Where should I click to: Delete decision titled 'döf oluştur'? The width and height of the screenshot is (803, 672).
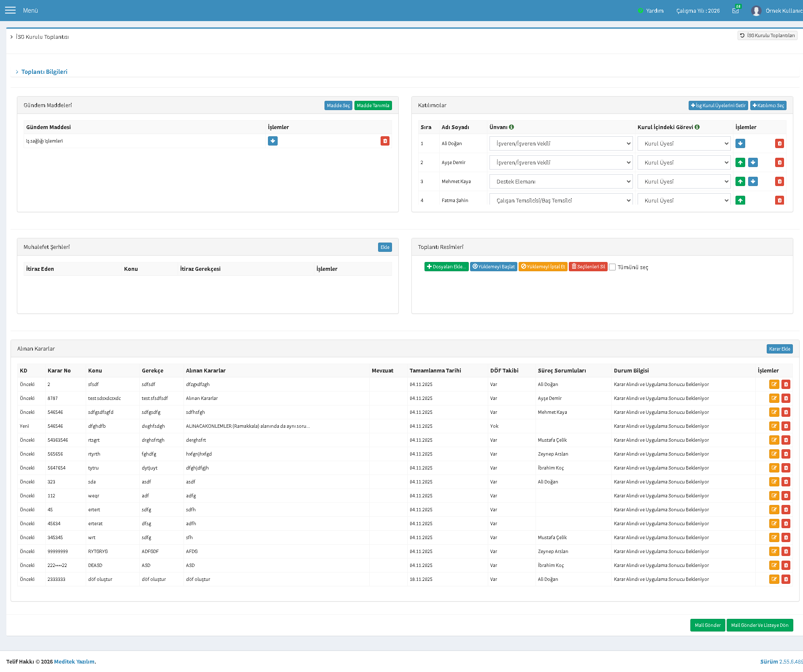(x=786, y=579)
